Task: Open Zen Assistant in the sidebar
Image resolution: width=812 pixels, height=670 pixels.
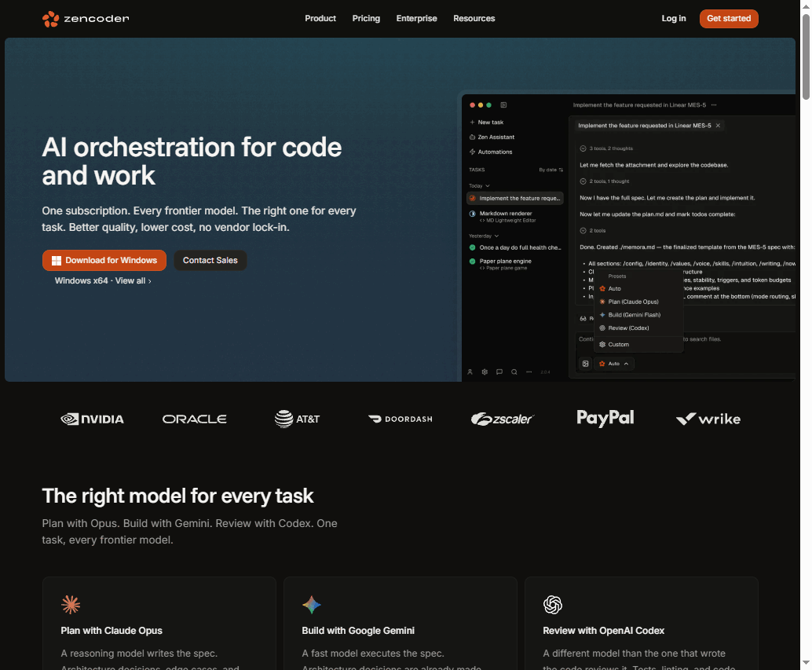Action: [492, 137]
